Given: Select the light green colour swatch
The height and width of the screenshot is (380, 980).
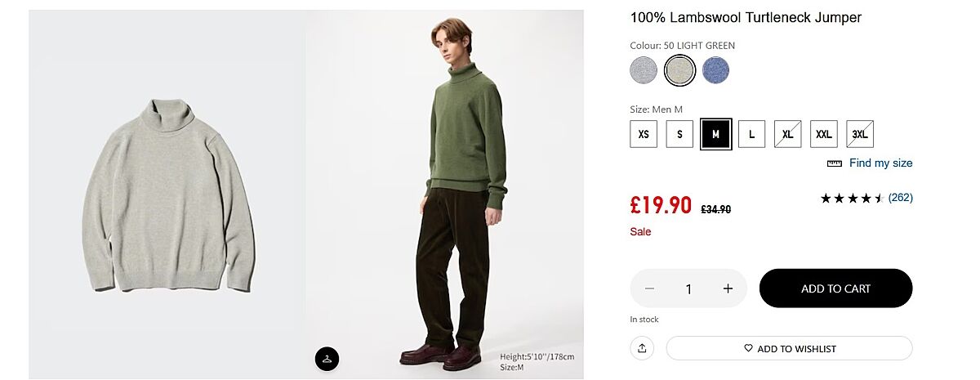Looking at the screenshot, I should 679,70.
